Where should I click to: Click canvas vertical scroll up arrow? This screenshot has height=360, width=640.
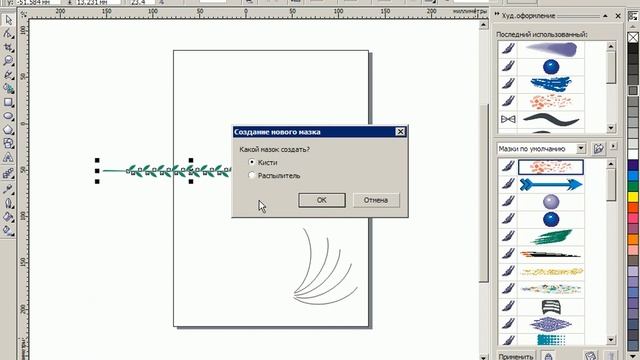(483, 25)
